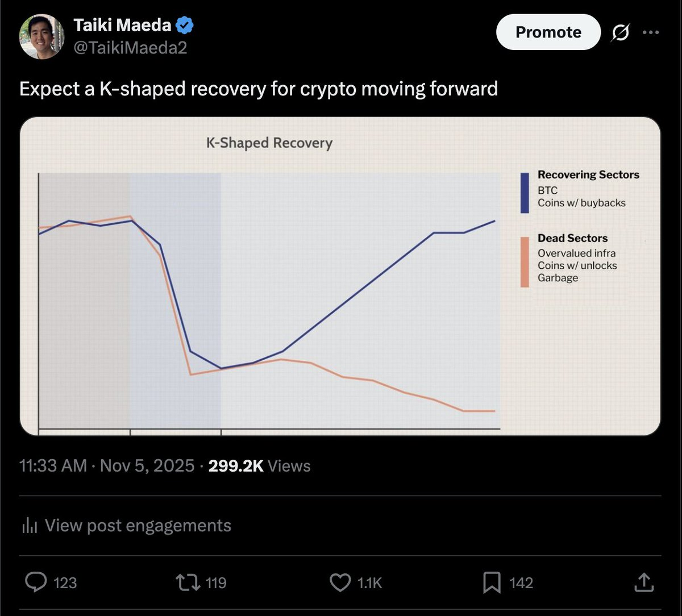The width and height of the screenshot is (682, 616).
Task: Click the tweet text about K-shaped recovery
Action: pyautogui.click(x=259, y=89)
